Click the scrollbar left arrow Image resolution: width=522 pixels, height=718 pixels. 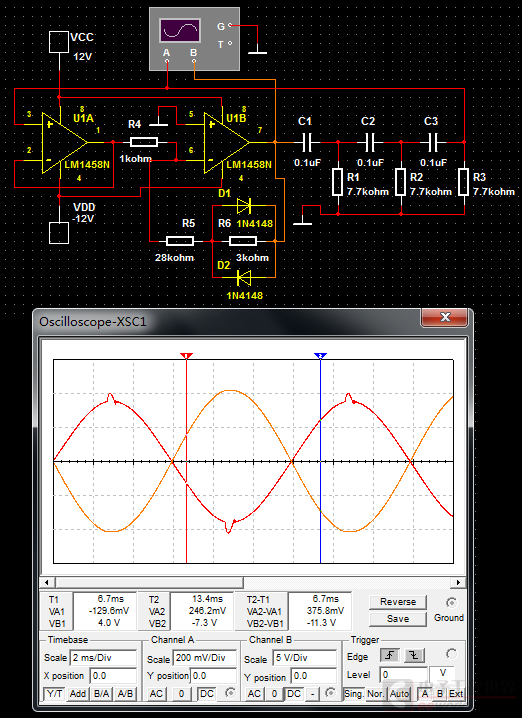(46, 582)
